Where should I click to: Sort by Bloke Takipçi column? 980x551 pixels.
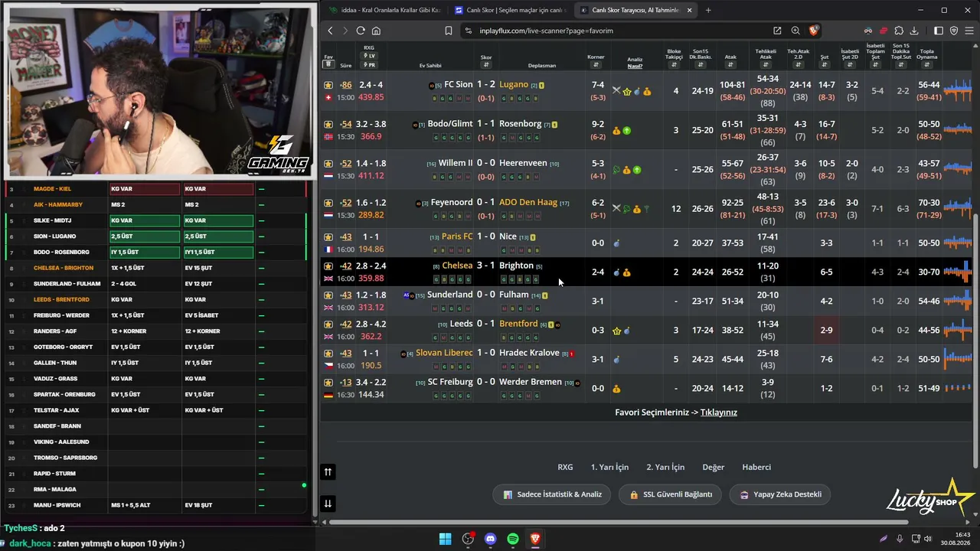[x=674, y=65]
